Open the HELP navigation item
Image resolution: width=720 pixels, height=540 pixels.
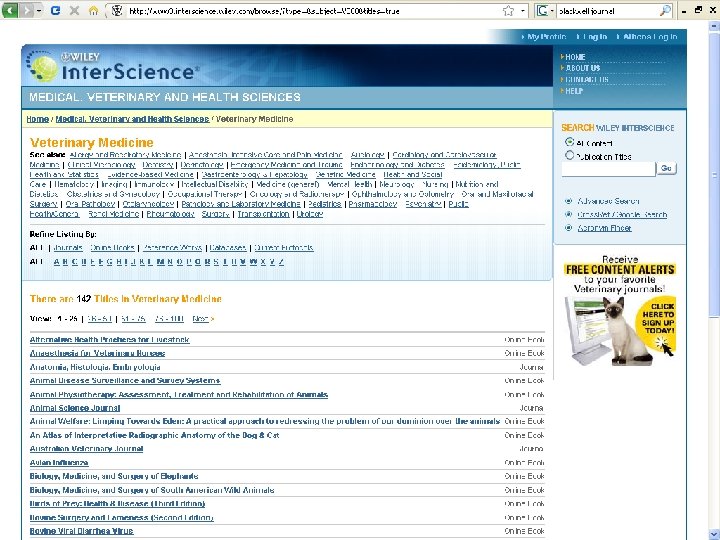[574, 91]
